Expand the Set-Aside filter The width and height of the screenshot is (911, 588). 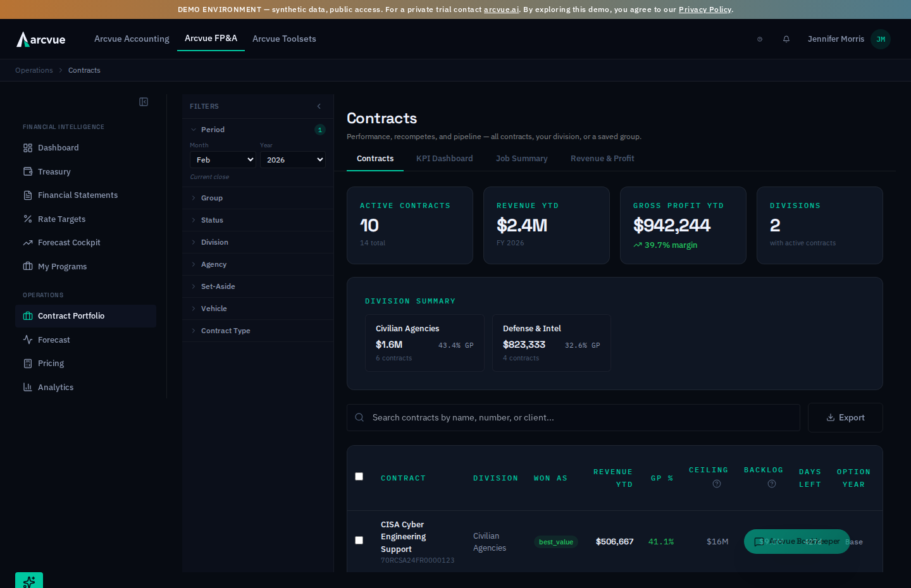coord(257,286)
